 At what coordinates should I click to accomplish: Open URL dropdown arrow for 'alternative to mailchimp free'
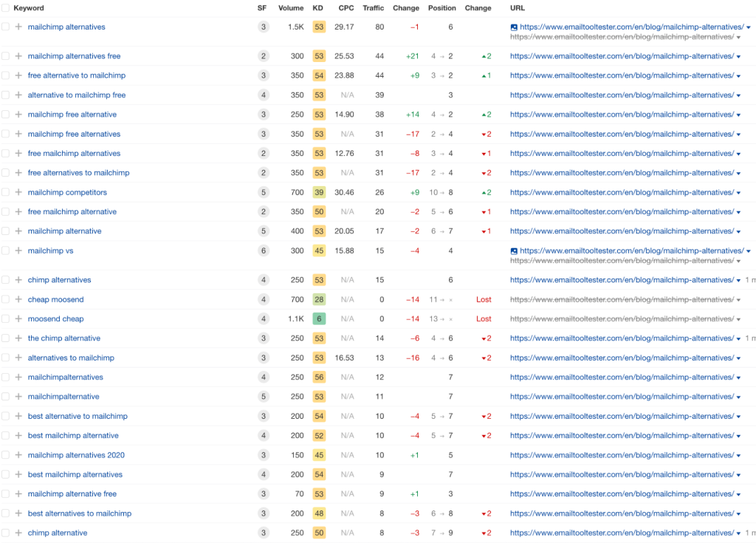pos(738,95)
